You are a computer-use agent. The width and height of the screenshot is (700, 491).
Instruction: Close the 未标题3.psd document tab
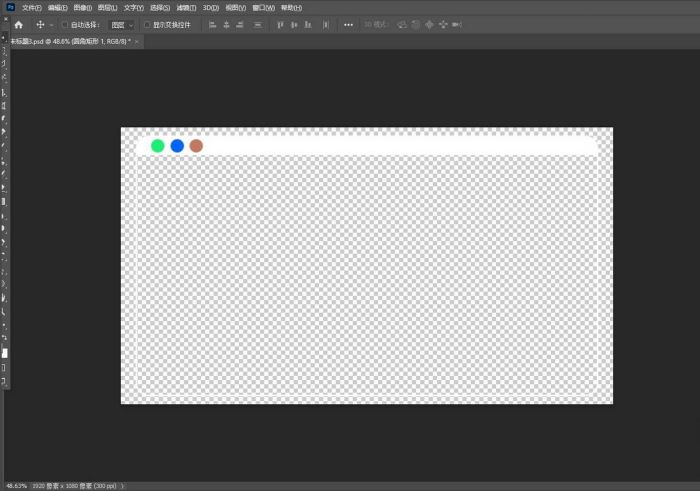coord(137,42)
